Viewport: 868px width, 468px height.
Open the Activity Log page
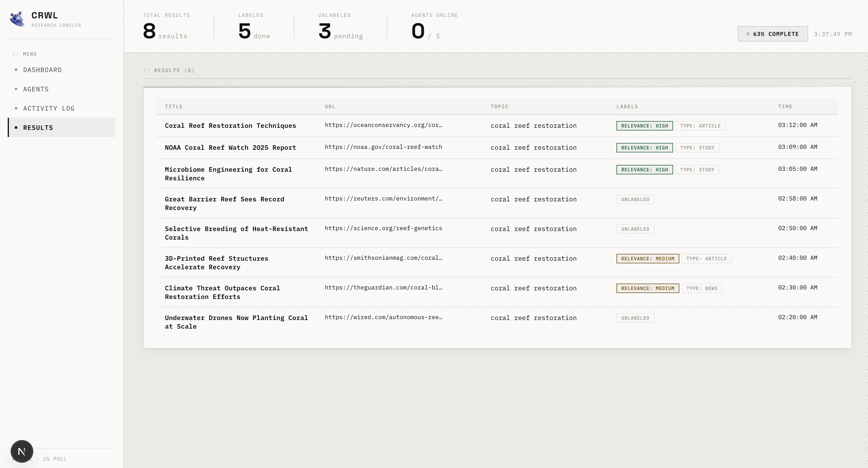point(49,108)
